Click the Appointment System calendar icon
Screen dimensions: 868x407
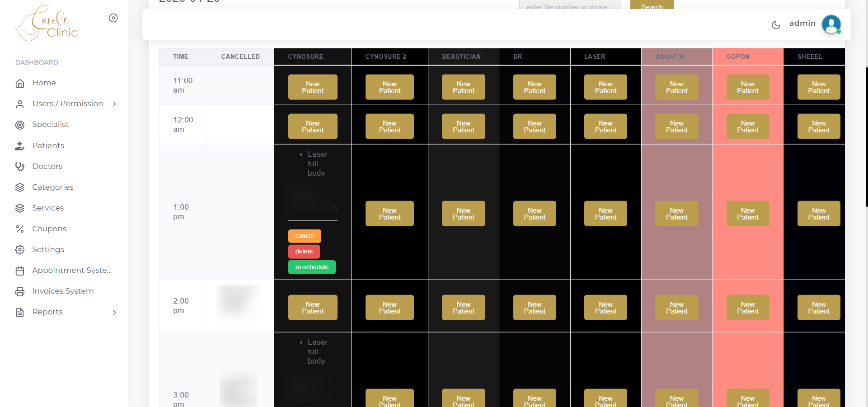[x=20, y=271]
